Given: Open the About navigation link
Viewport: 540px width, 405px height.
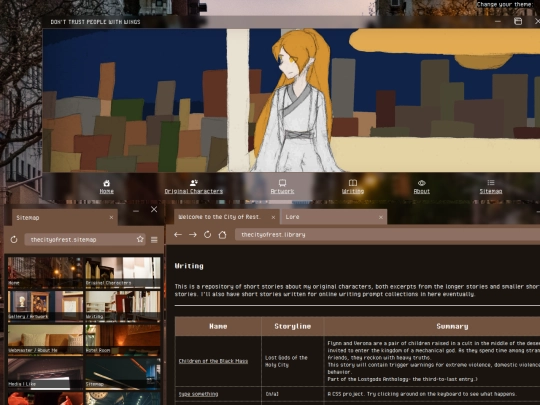Looking at the screenshot, I should (x=422, y=191).
